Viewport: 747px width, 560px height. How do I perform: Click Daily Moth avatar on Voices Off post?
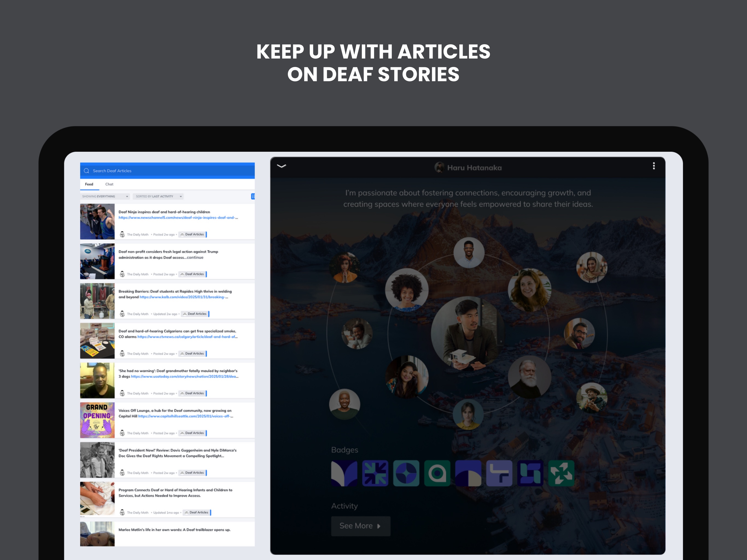(122, 433)
